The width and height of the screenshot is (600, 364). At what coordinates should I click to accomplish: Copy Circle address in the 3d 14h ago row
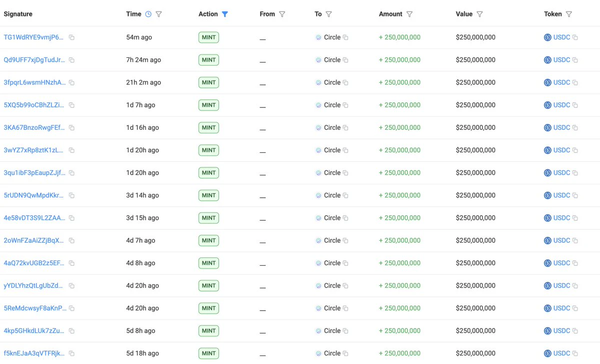point(345,196)
